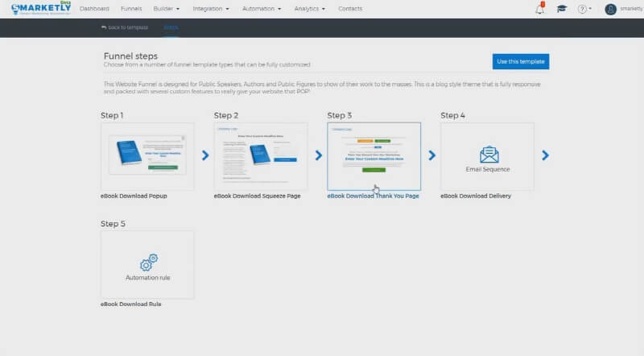Open the Contacts page
The width and height of the screenshot is (644, 356).
[350, 9]
